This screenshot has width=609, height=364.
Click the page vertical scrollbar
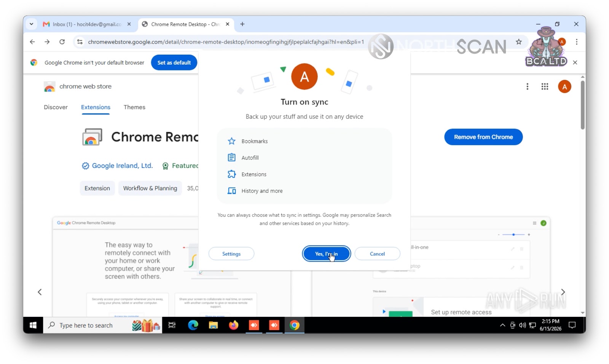click(583, 105)
